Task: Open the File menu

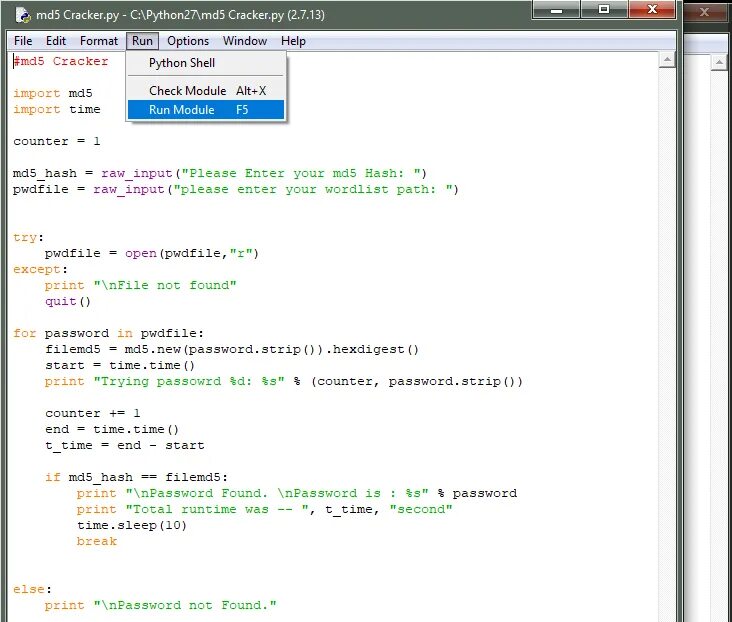Action: pos(23,41)
